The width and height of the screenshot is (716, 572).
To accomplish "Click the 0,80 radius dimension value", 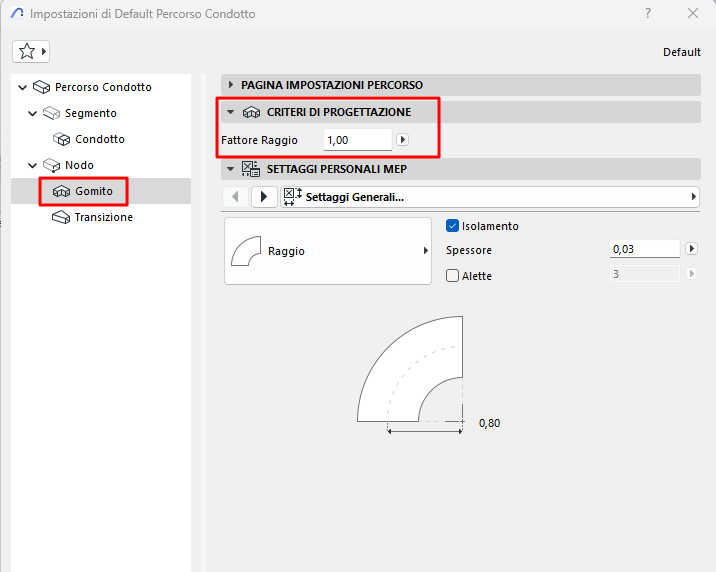I will pos(490,423).
